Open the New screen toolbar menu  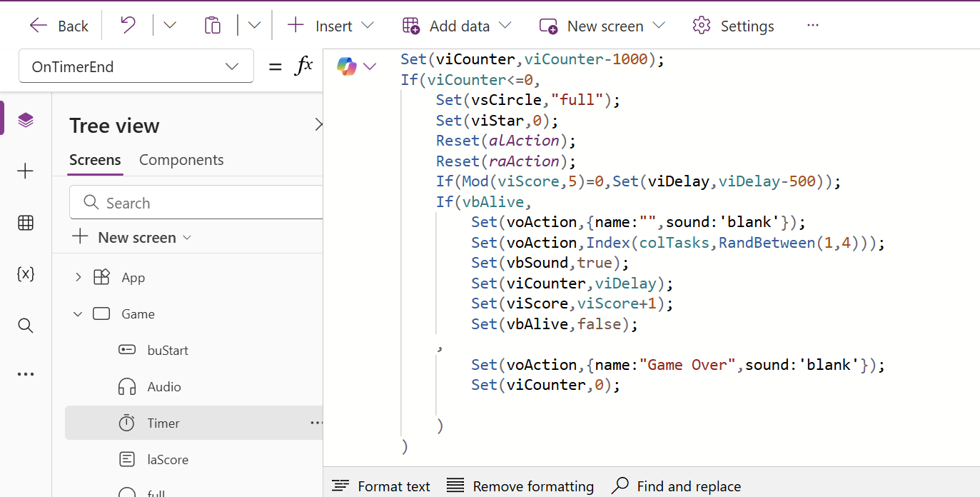click(602, 26)
